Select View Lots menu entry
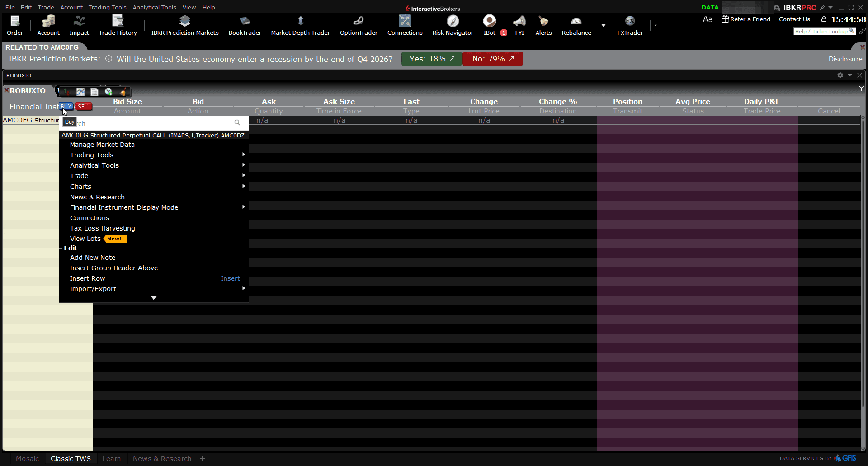Screen dimensions: 868x466 154,239
